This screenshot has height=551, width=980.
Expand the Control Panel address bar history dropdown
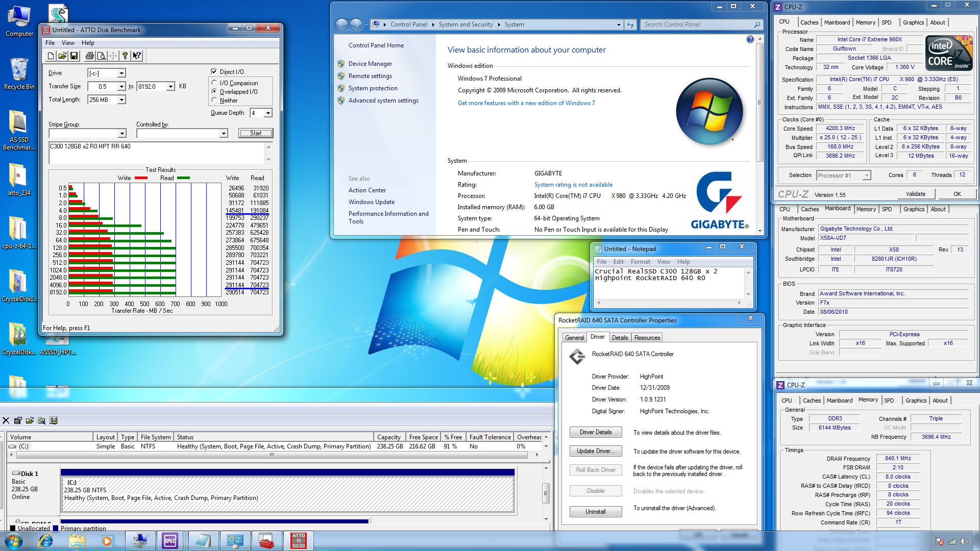[x=619, y=24]
